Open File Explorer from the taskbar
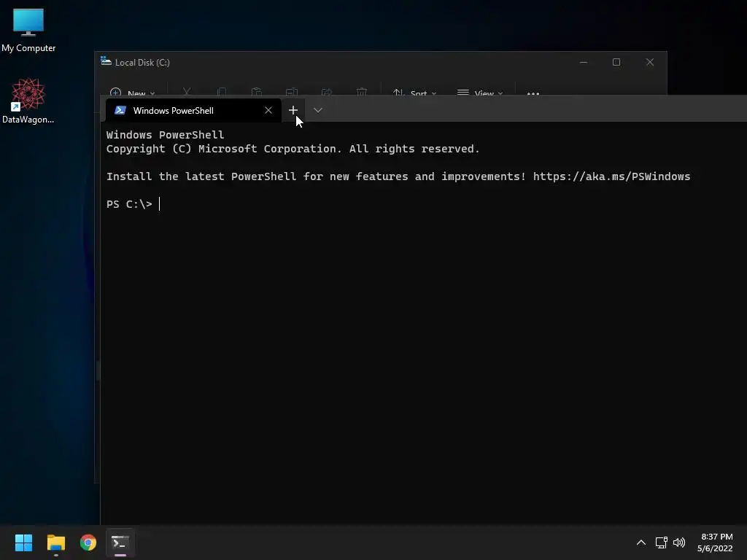This screenshot has height=560, width=747. click(55, 542)
